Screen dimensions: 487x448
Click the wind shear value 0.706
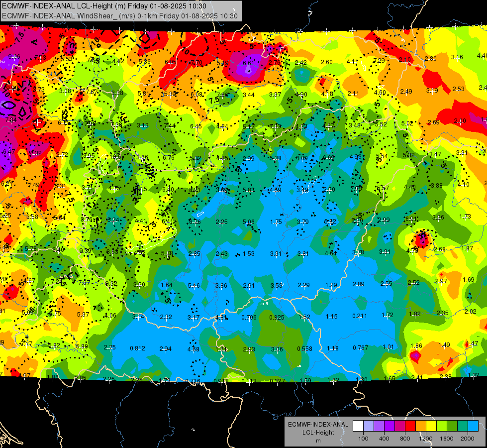(249, 318)
